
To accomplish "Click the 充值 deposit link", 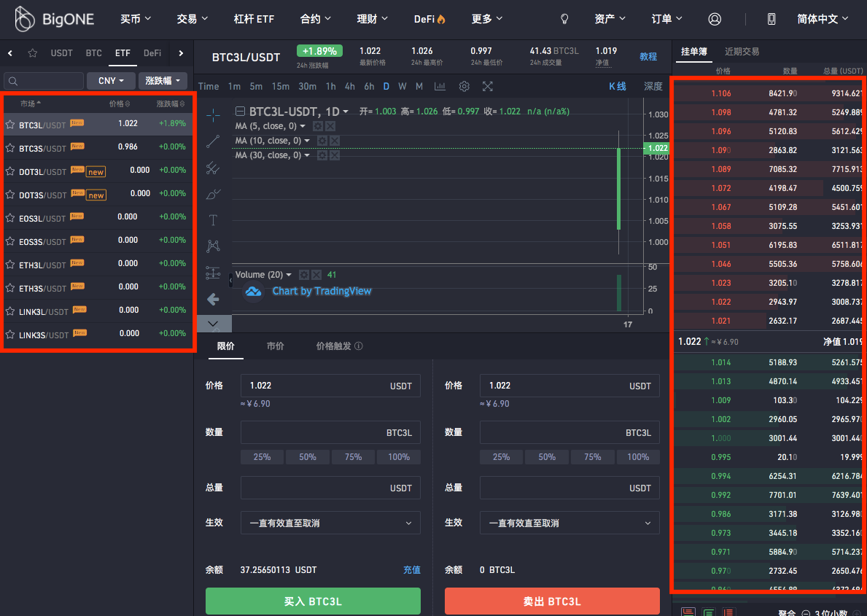I will (412, 570).
